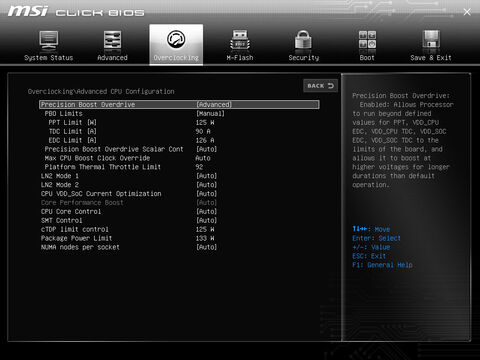Select Platform Thermal Throttle Limit value
Screen dimensions: 480x360
199,167
